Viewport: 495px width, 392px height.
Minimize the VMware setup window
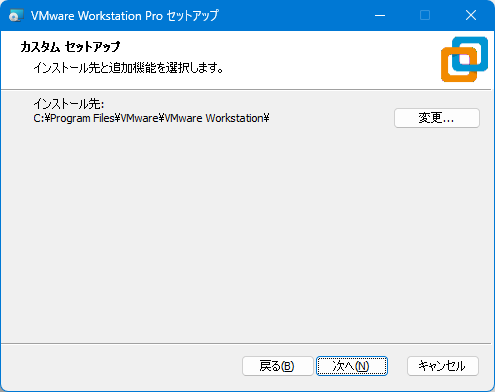click(380, 15)
